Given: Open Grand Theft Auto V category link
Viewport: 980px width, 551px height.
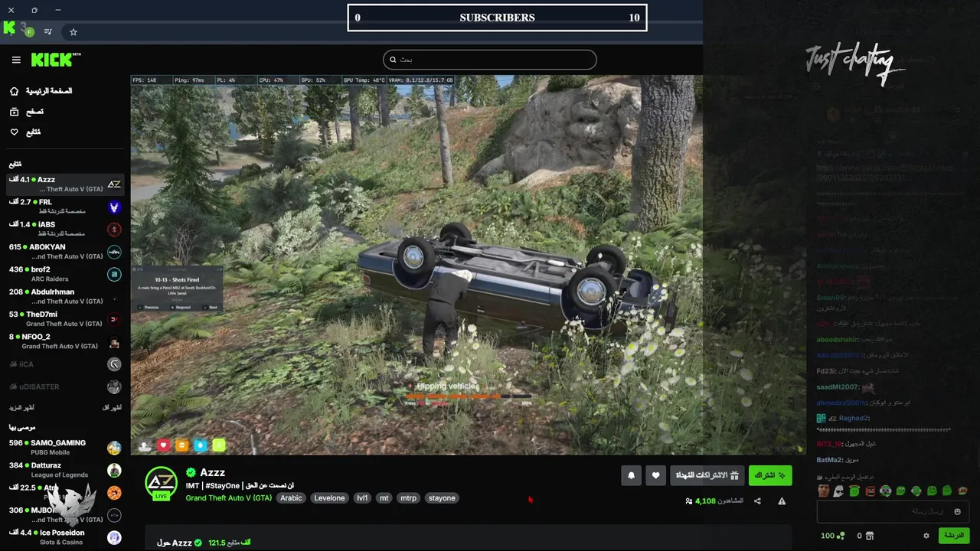Looking at the screenshot, I should [228, 498].
